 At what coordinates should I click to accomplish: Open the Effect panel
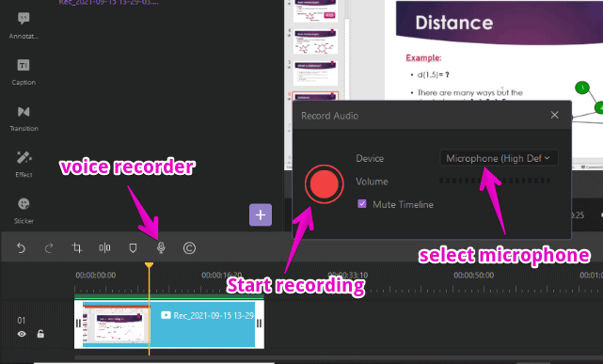point(24,164)
